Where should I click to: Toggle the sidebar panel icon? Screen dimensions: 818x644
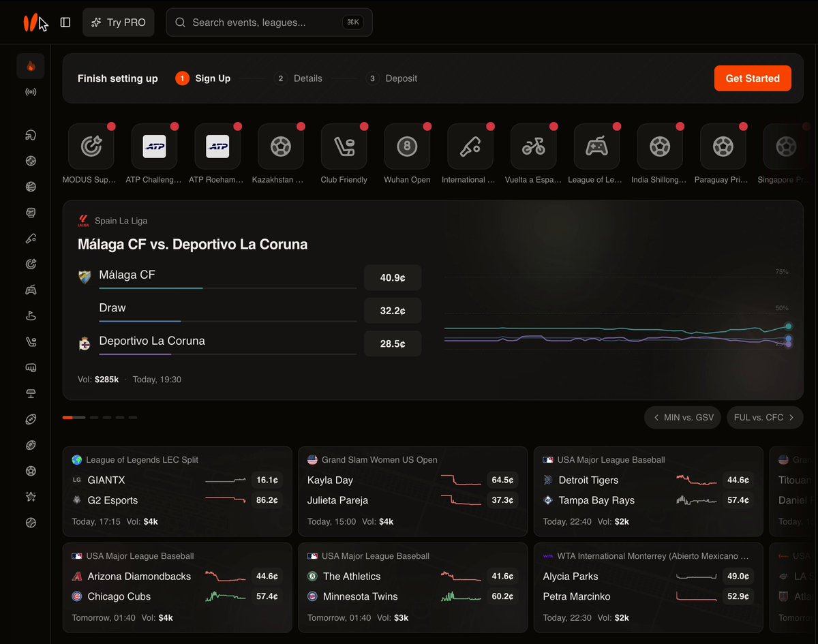[x=65, y=22]
